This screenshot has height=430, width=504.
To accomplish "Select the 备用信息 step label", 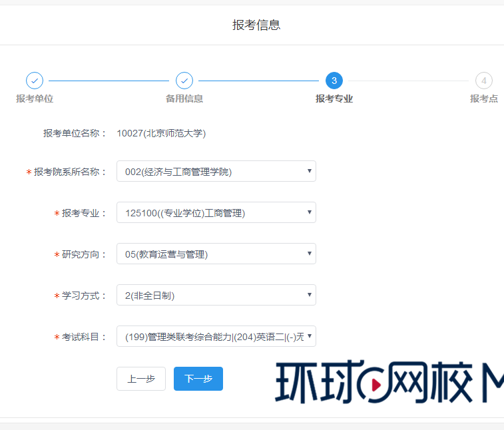I will (x=184, y=99).
